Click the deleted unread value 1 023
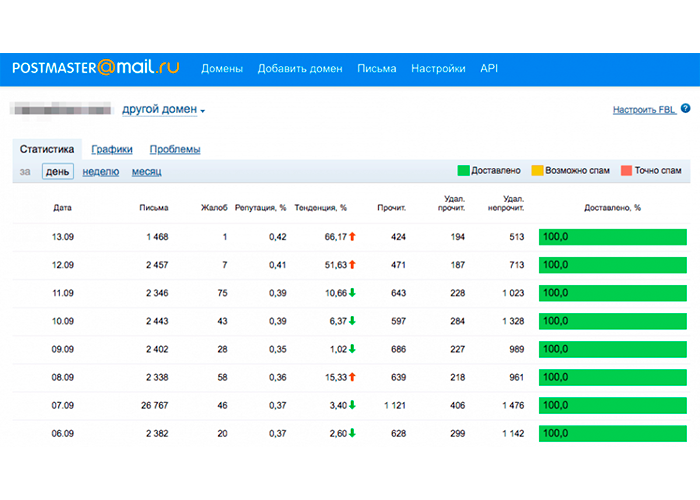Viewport: 700px width, 500px height. coord(513,293)
